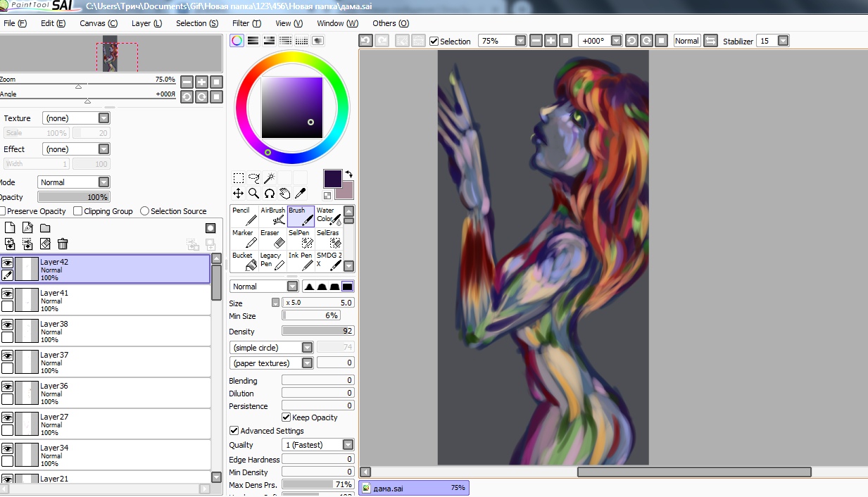
Task: Select the Zoom magnifier tool
Action: pos(254,193)
